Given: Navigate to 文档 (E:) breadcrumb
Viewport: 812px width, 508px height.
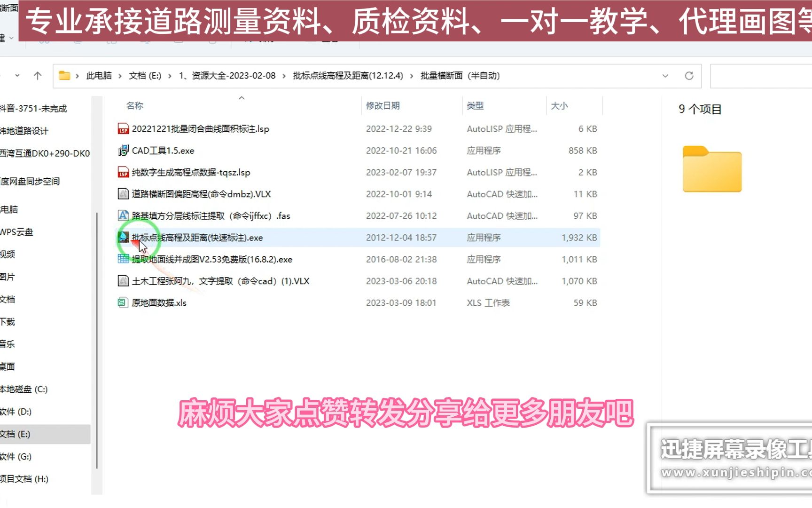Looking at the screenshot, I should point(145,76).
